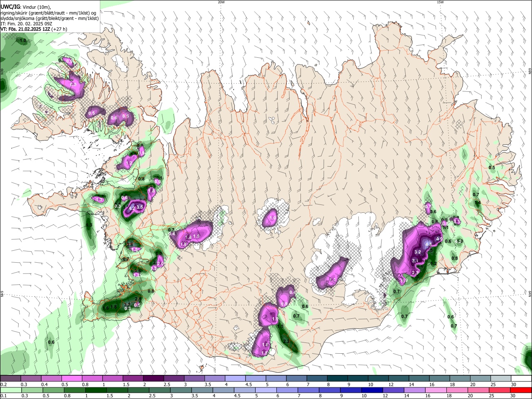Click the '1.9' value on the southern glacier
The image size is (532, 399).
tap(275, 319)
